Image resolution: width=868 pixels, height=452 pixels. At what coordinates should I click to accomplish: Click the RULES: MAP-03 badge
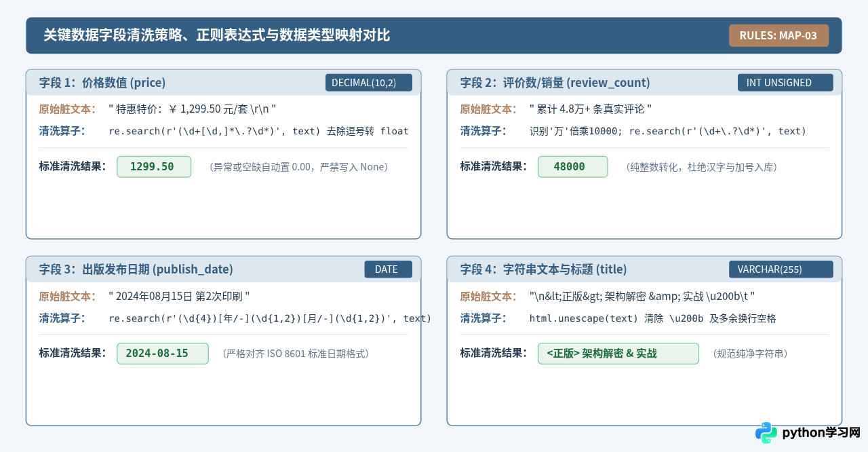click(x=778, y=35)
